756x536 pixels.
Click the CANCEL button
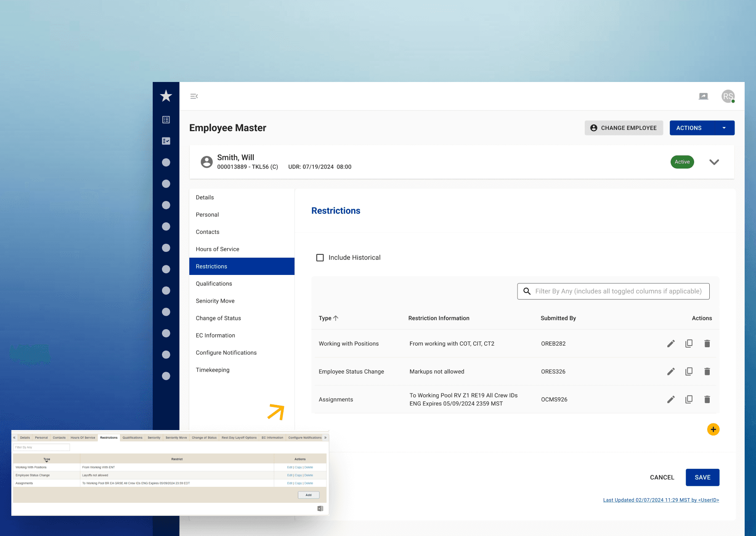(662, 478)
